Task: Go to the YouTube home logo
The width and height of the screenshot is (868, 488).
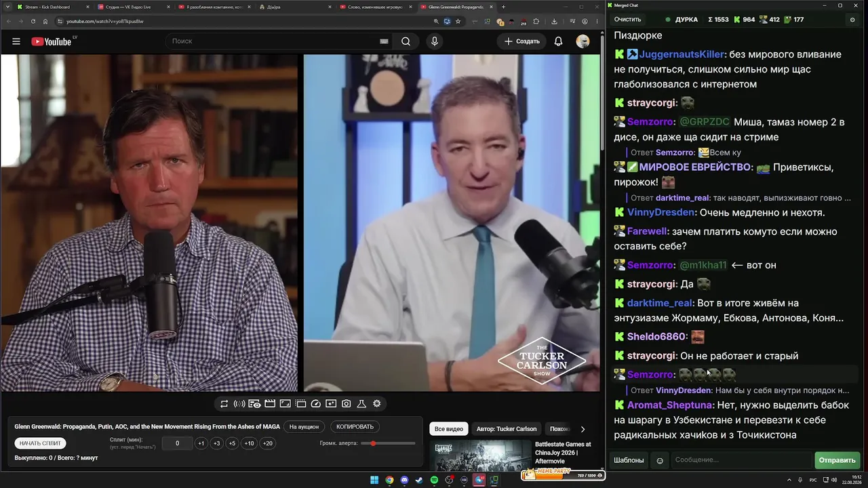Action: pyautogui.click(x=52, y=41)
